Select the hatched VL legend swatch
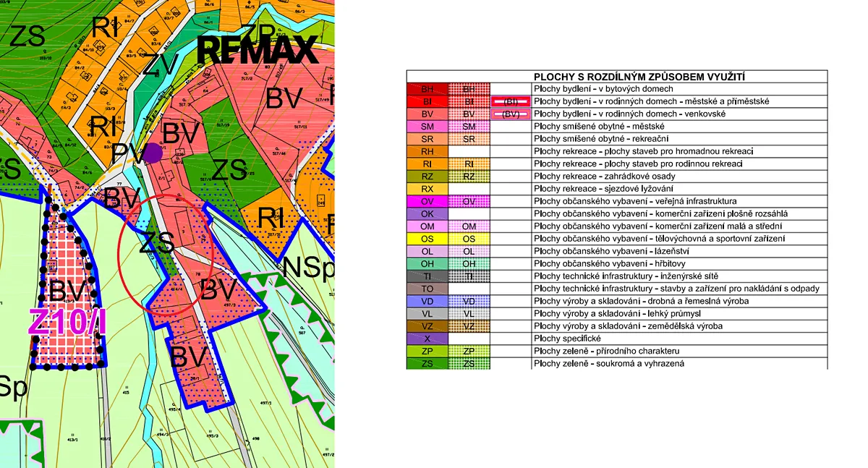This screenshot has height=468, width=868. pos(469,314)
